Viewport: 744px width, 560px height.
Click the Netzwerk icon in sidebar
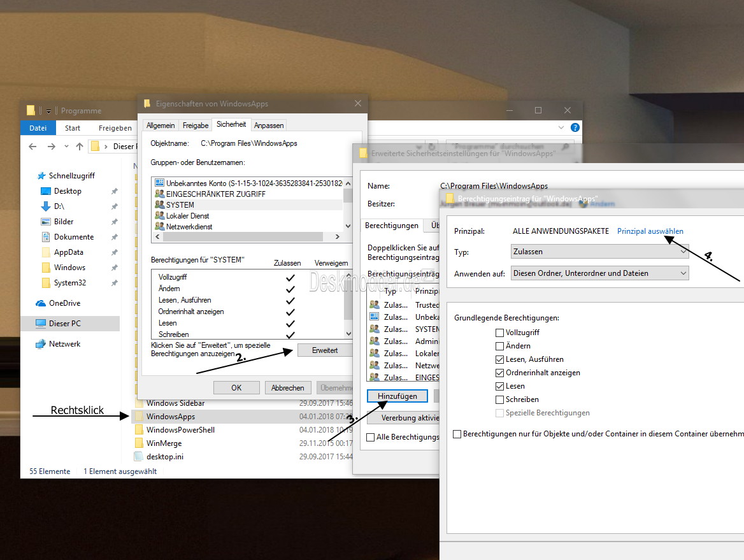point(41,344)
